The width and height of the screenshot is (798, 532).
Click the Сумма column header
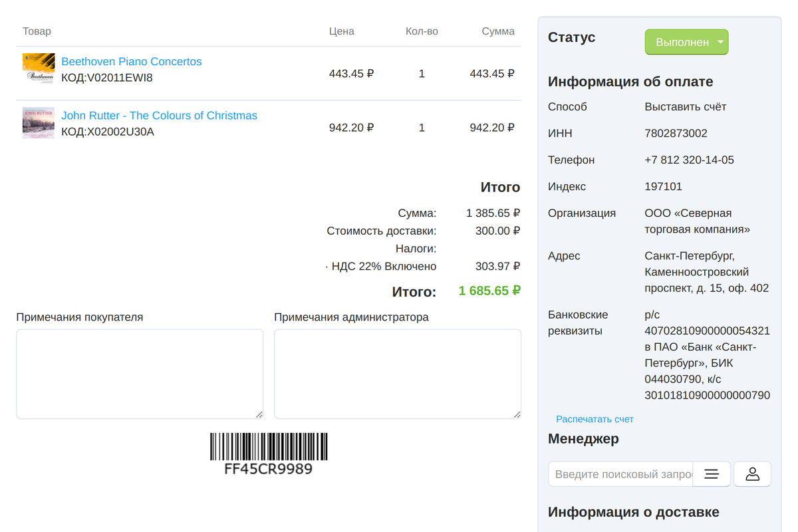click(498, 31)
